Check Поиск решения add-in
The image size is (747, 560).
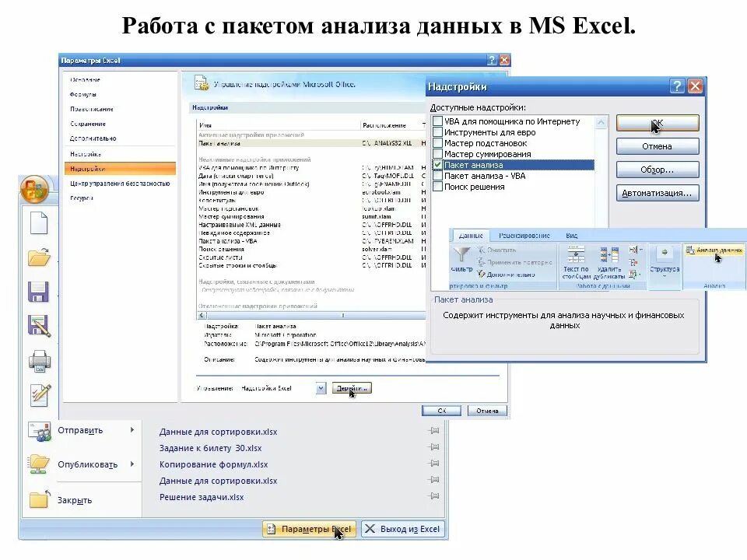click(x=437, y=187)
